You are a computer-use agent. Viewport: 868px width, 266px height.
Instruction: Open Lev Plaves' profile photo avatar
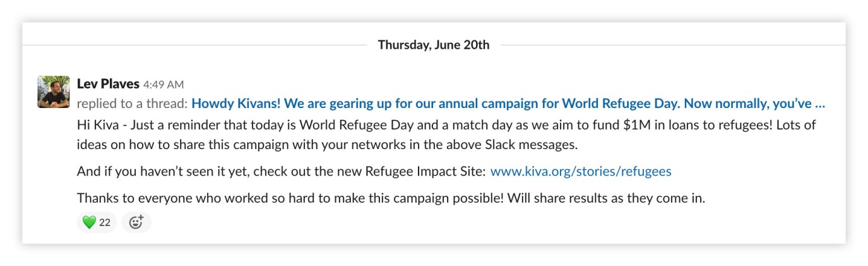(54, 92)
